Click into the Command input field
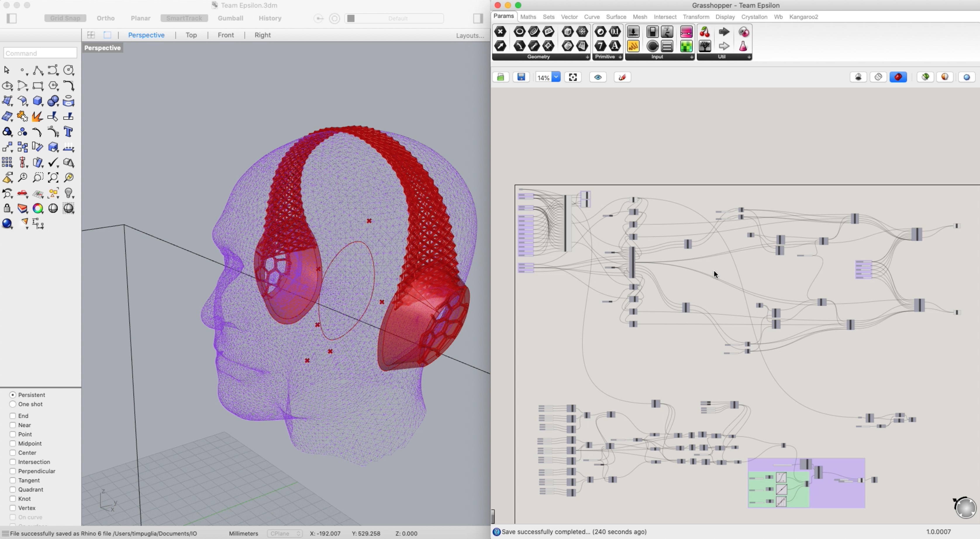The height and width of the screenshot is (539, 980). pyautogui.click(x=40, y=53)
